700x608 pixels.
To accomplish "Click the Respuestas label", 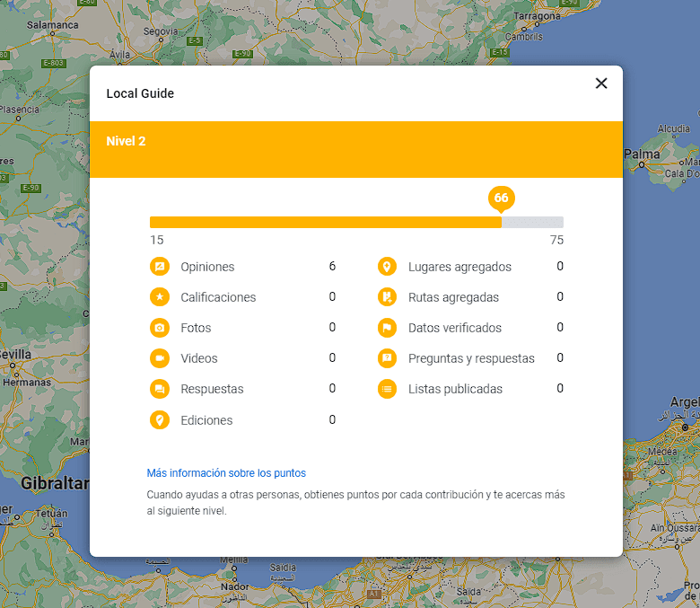I will tap(212, 389).
